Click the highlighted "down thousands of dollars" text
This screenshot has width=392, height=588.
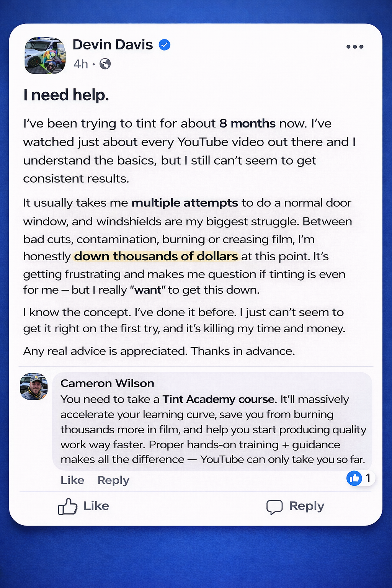[x=156, y=256]
